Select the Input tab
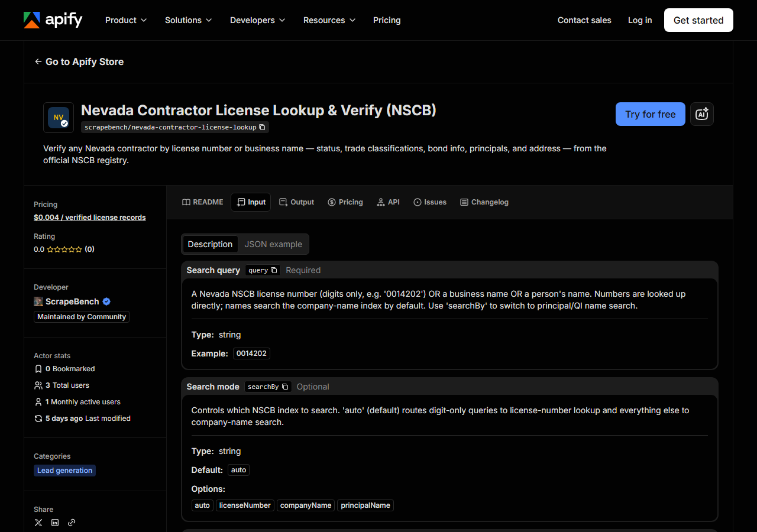This screenshot has width=757, height=532. pyautogui.click(x=251, y=202)
